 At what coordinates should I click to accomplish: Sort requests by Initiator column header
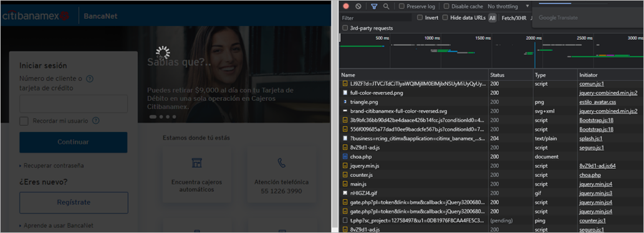tap(610, 75)
